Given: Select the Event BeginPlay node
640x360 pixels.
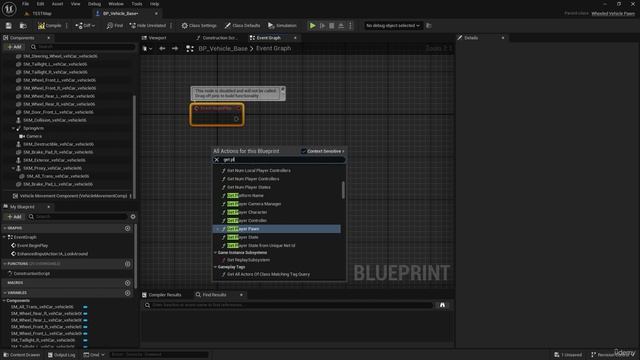Looking at the screenshot, I should click(x=217, y=114).
